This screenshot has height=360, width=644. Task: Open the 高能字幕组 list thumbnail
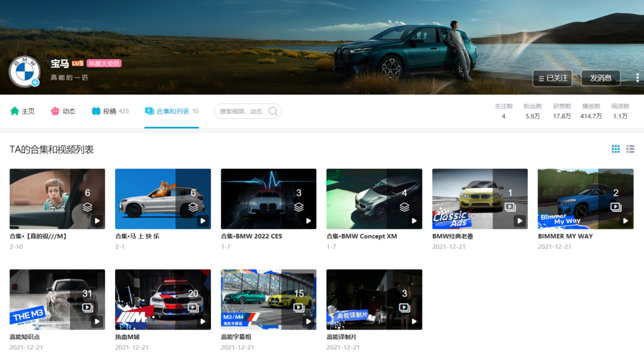click(x=268, y=300)
